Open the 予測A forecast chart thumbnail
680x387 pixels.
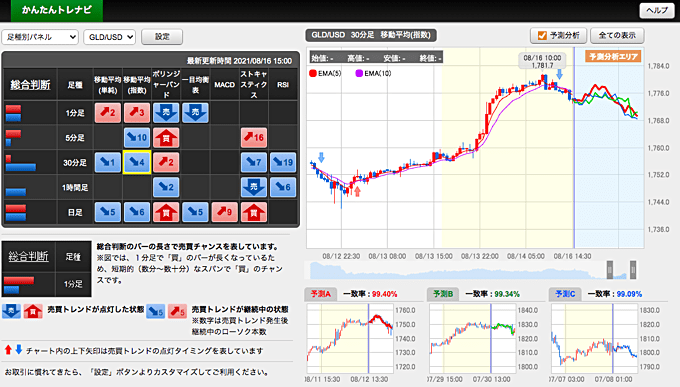pos(350,338)
